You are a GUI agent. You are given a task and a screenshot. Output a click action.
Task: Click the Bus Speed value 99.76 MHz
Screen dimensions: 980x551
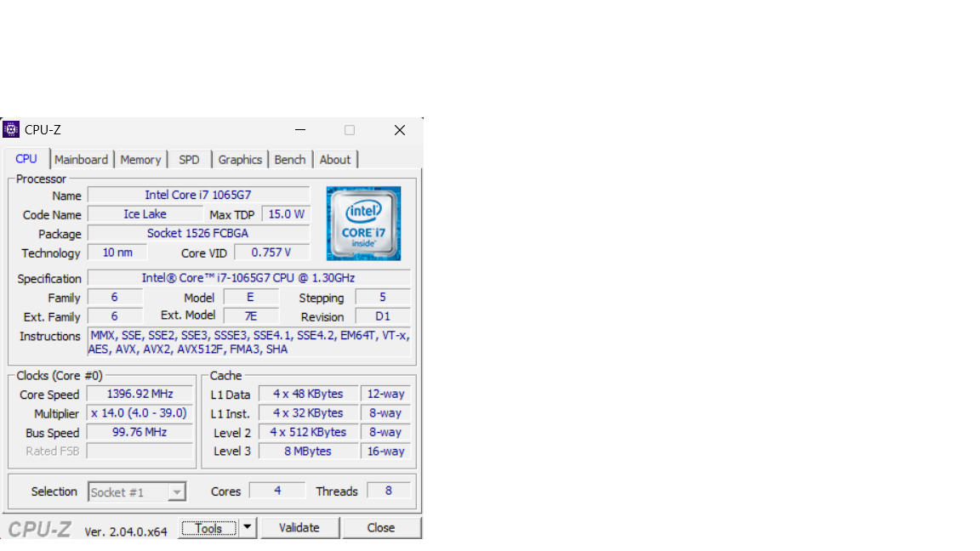click(x=140, y=432)
